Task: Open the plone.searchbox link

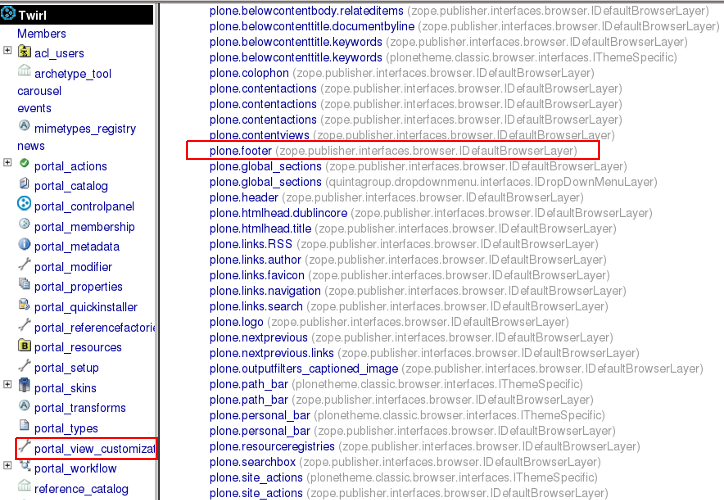Action: pos(252,462)
